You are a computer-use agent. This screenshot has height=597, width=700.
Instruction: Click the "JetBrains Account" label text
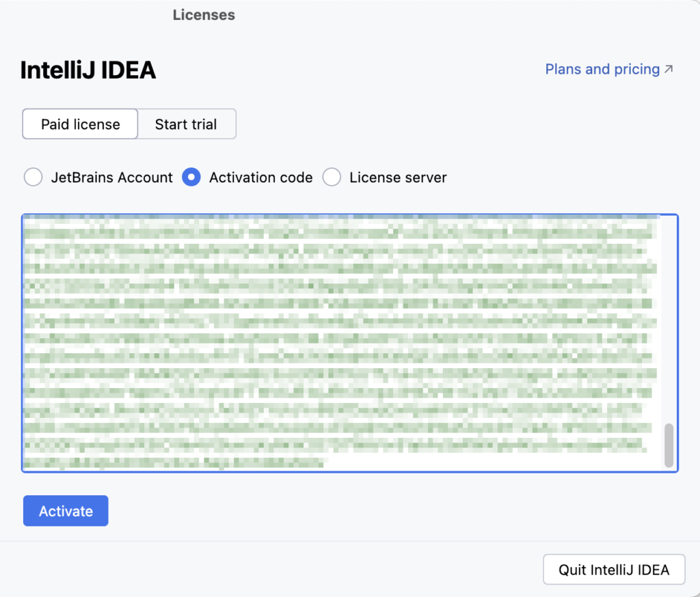coord(111,178)
